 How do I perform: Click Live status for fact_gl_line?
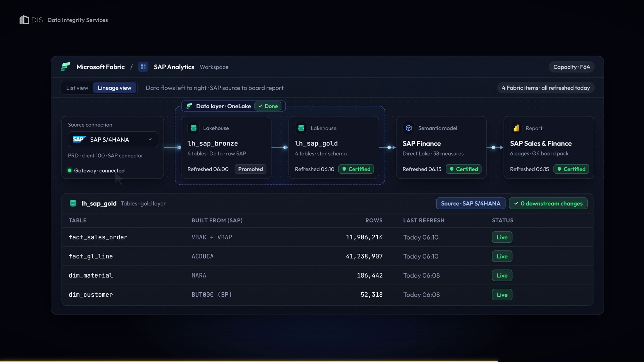(x=502, y=256)
